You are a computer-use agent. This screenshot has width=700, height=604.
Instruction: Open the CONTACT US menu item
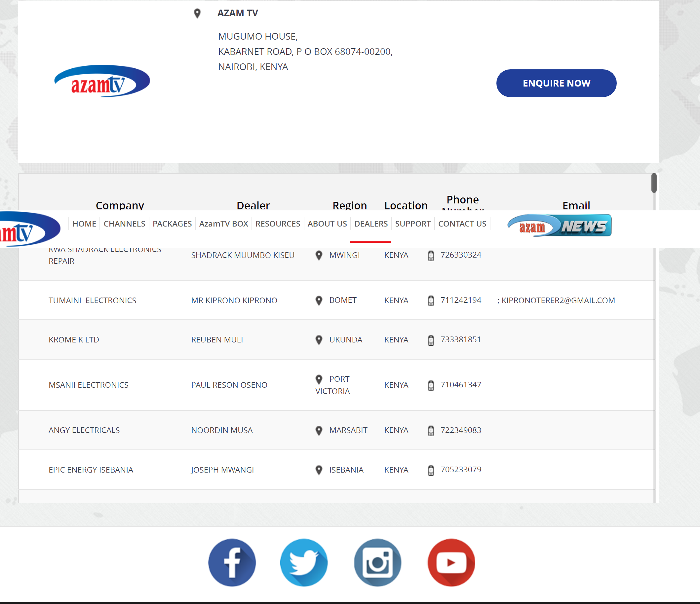(x=462, y=224)
